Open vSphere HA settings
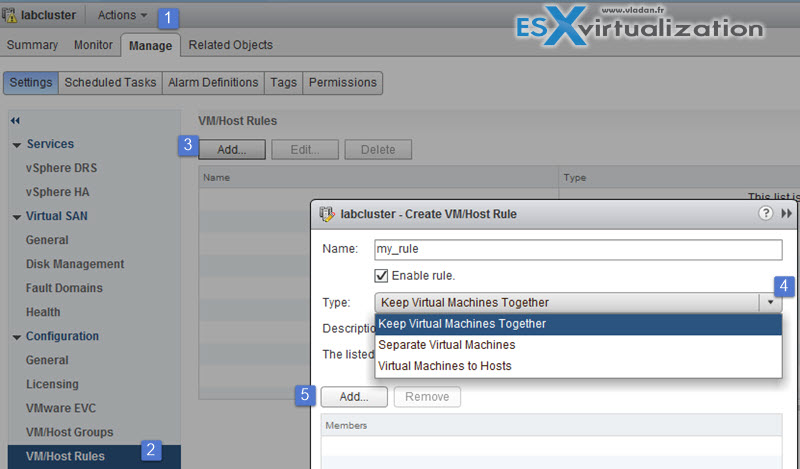The width and height of the screenshot is (800, 469). tap(58, 192)
